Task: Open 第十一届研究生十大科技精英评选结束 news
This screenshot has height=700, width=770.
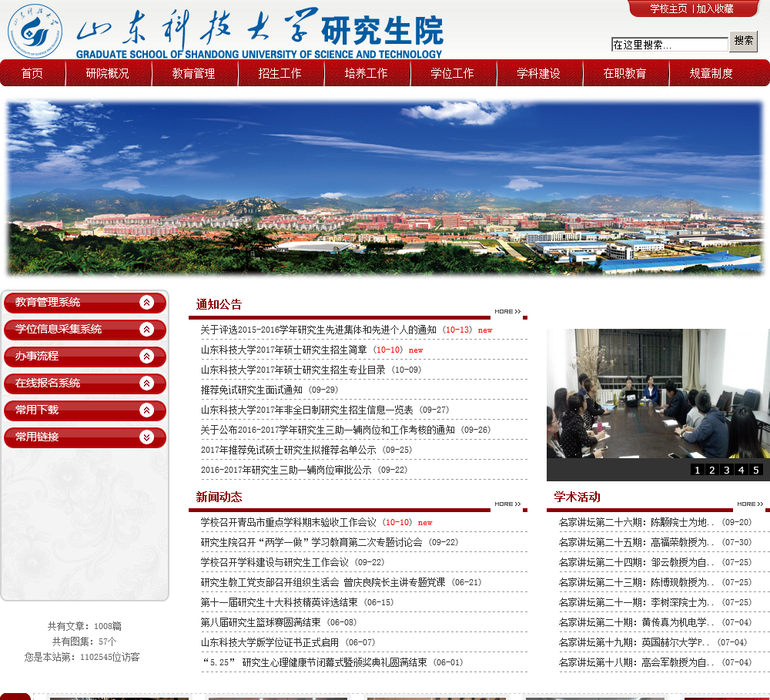Action: click(x=279, y=602)
